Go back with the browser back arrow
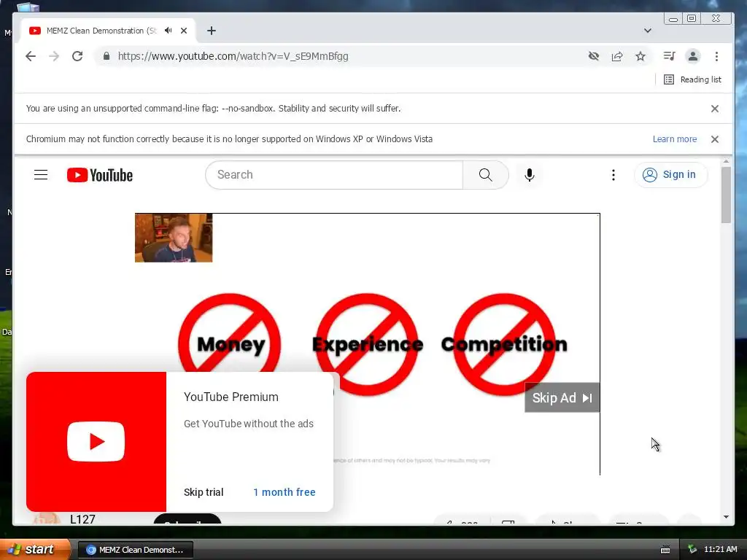This screenshot has height=560, width=747. (31, 56)
